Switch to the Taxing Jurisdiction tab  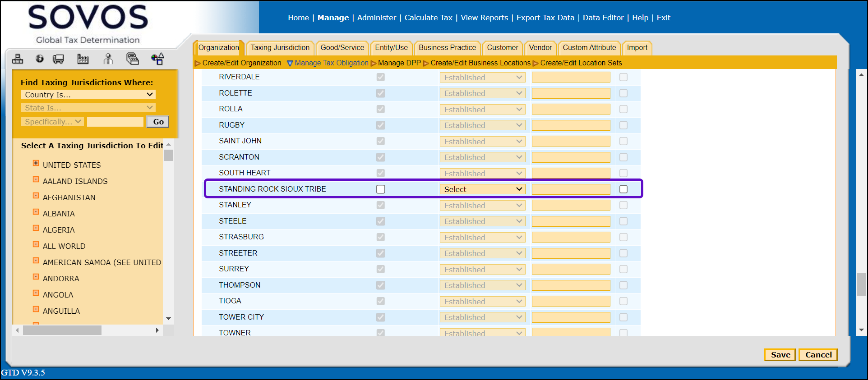pos(280,48)
